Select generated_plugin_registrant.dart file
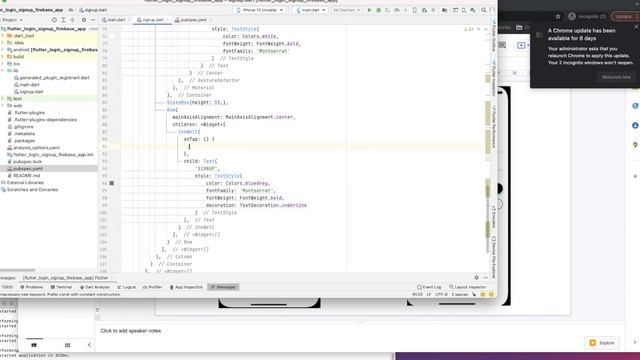640x360 pixels. click(x=54, y=78)
